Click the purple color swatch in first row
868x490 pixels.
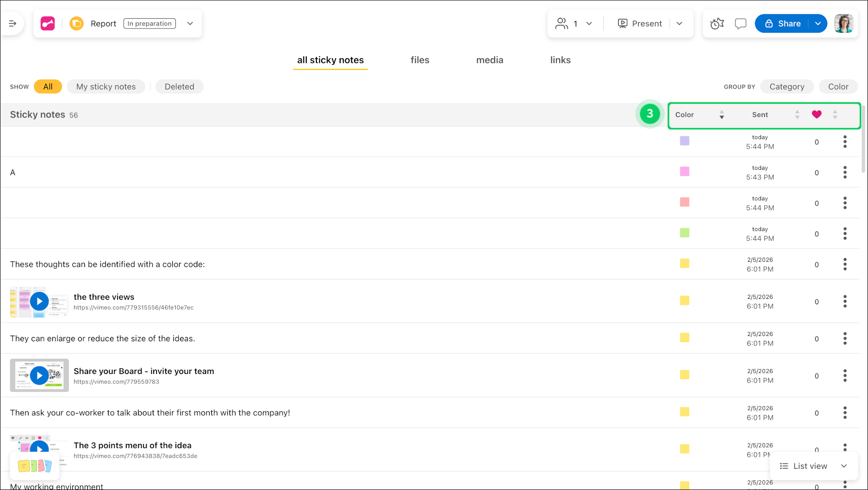pos(684,141)
